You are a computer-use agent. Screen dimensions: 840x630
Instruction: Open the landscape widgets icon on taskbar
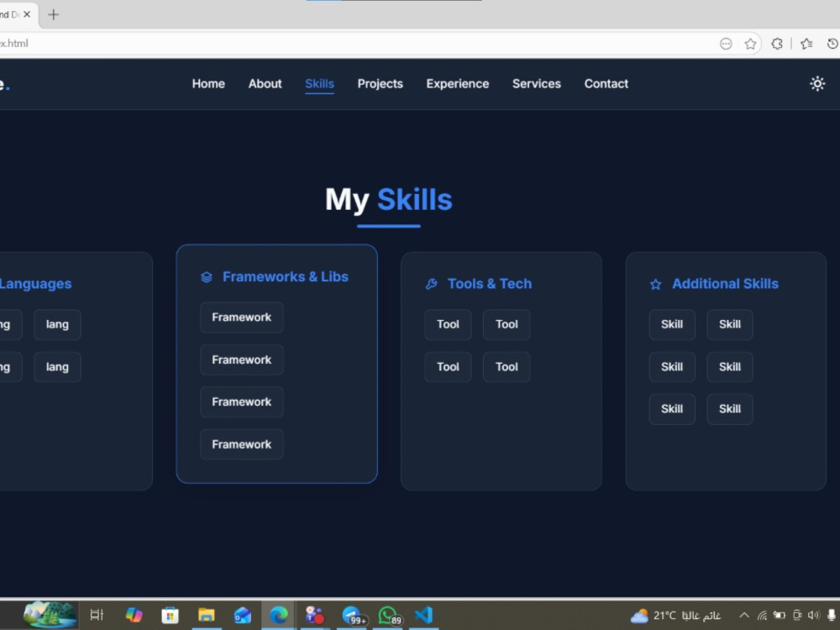(x=50, y=615)
